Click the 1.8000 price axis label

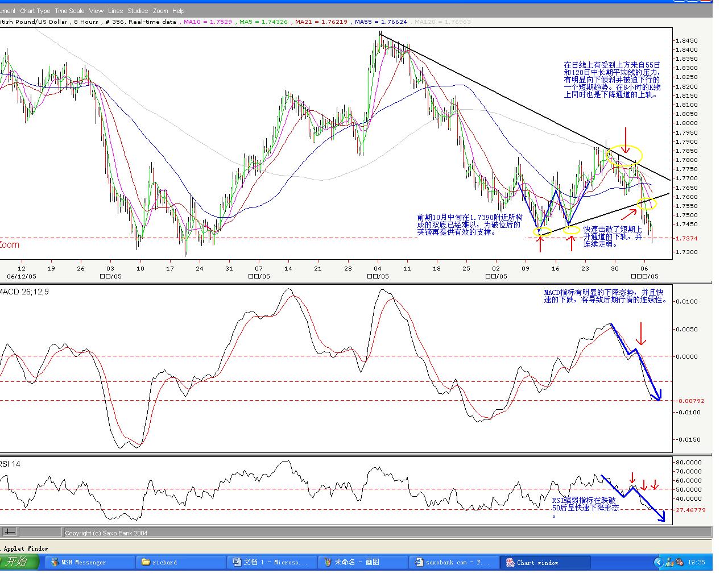(x=687, y=123)
